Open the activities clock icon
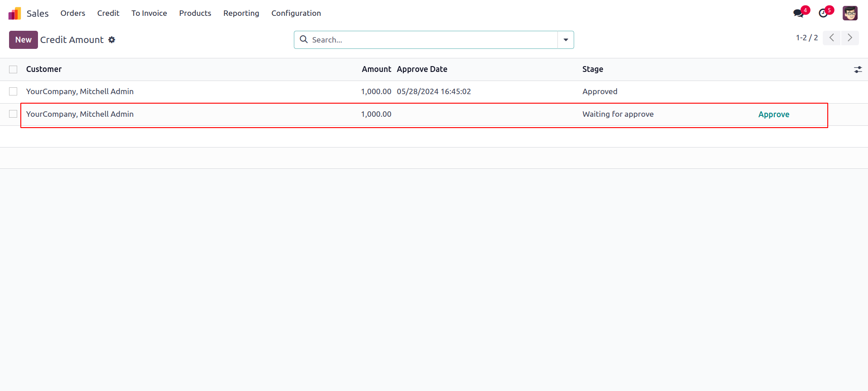The height and width of the screenshot is (391, 868). pos(823,13)
